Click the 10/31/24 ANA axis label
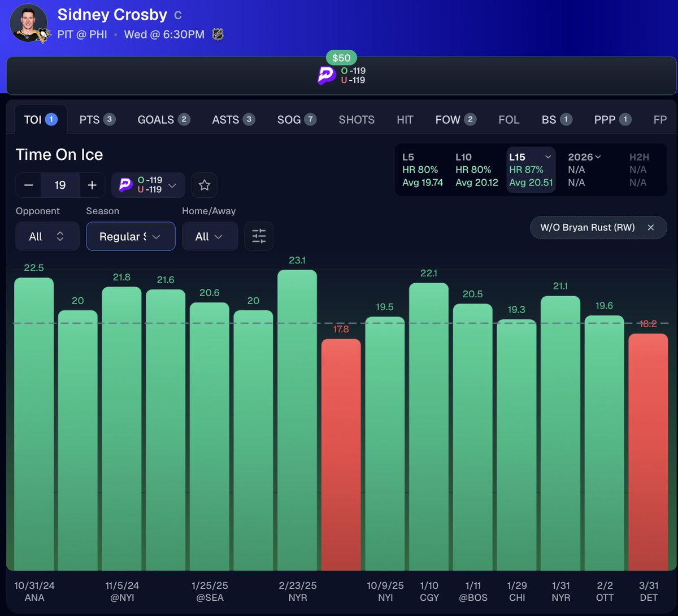The image size is (678, 616). click(x=34, y=591)
